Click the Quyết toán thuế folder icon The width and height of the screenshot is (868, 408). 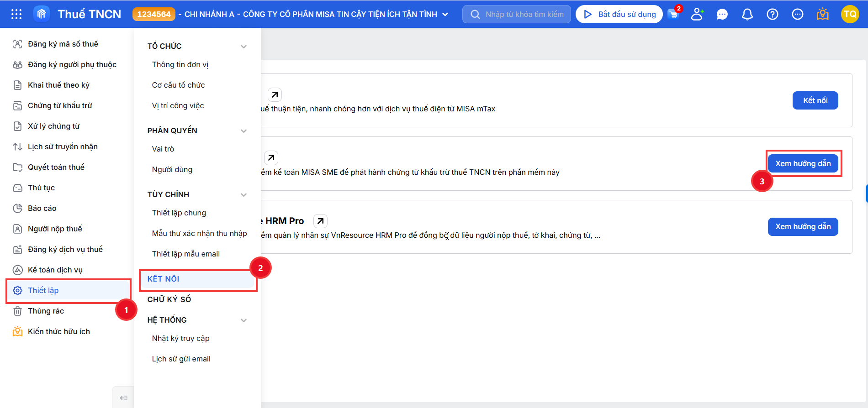[17, 167]
